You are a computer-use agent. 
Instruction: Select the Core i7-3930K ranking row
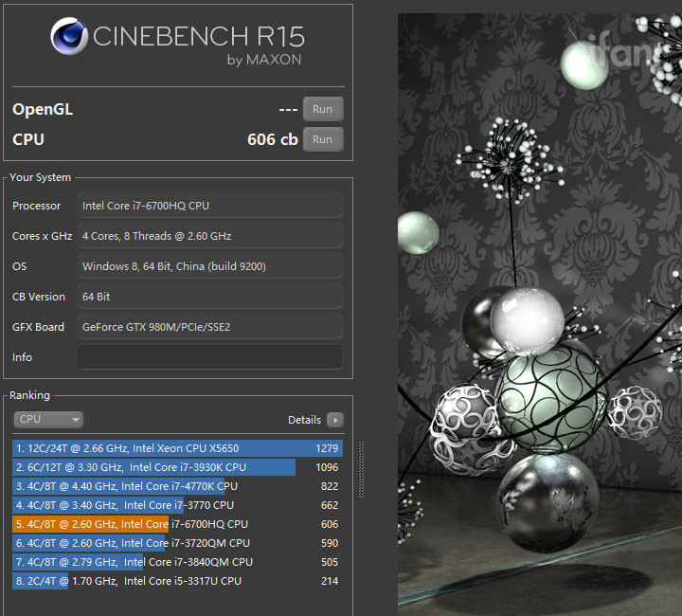pyautogui.click(x=177, y=467)
